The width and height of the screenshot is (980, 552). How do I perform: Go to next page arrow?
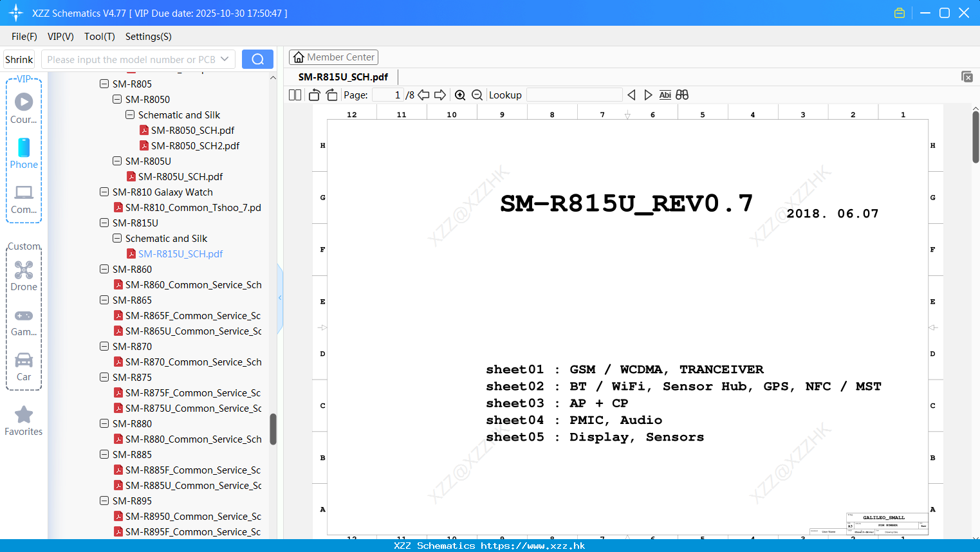[440, 95]
